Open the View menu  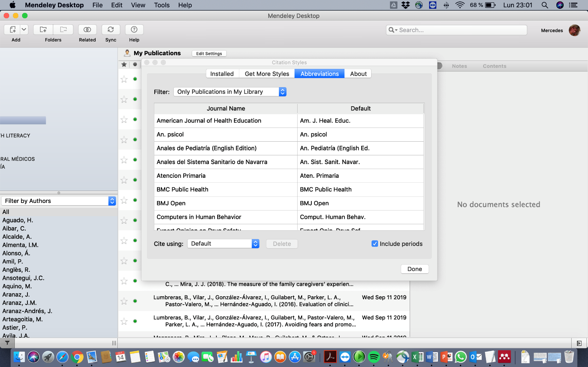[138, 5]
